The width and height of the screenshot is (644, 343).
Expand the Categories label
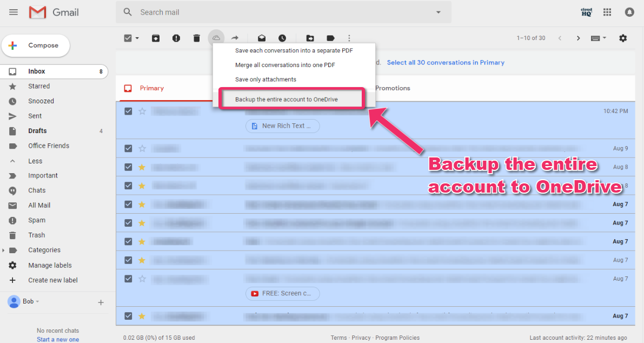pyautogui.click(x=3, y=250)
